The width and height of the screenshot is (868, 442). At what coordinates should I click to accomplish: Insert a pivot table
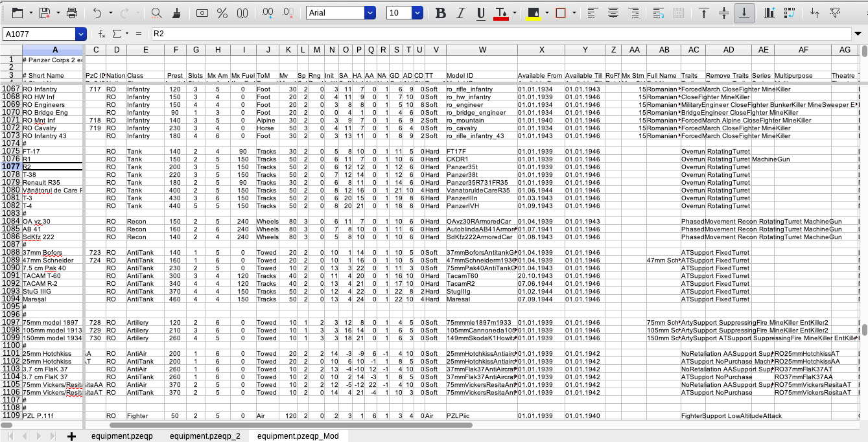789,13
